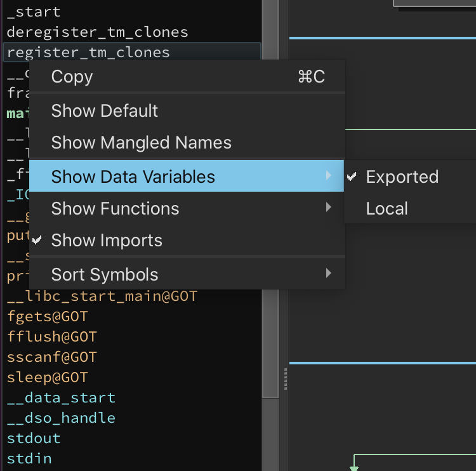Select fflush@GOT symbol
476x471 pixels.
coord(51,337)
